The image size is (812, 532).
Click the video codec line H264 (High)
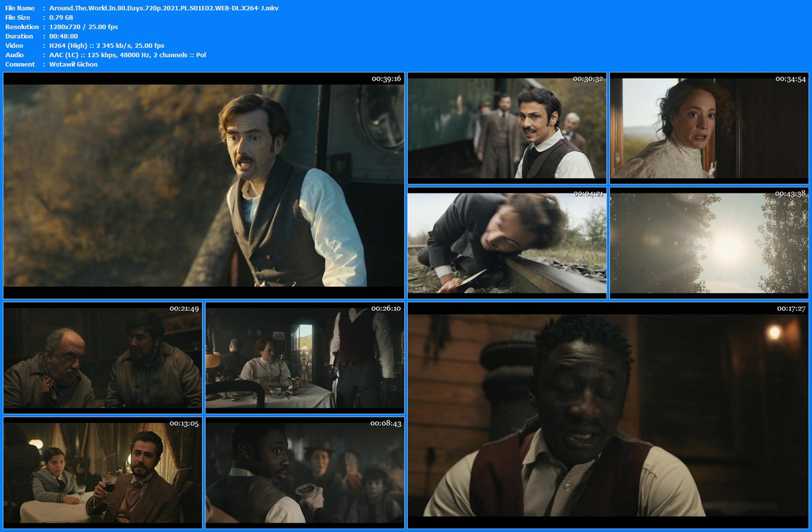coord(107,45)
